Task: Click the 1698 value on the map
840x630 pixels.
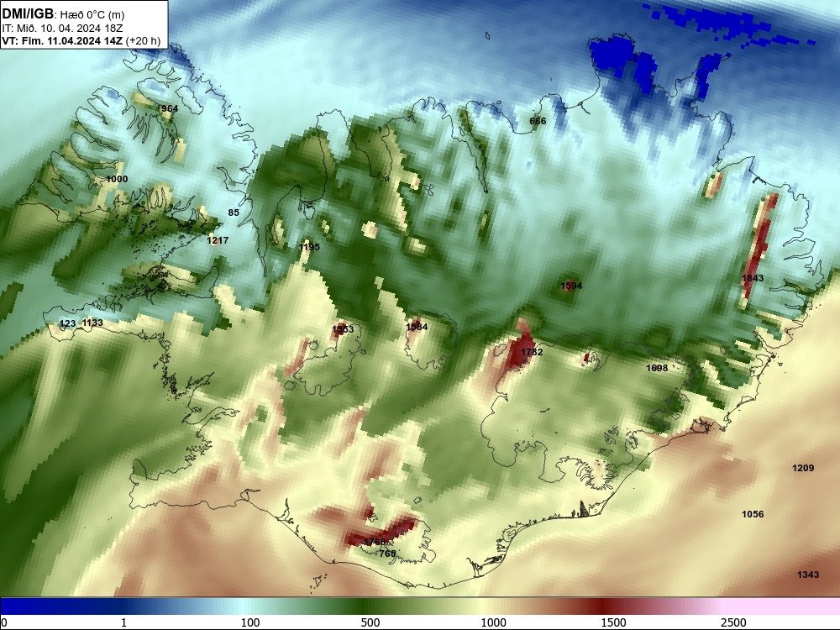Action: point(657,368)
